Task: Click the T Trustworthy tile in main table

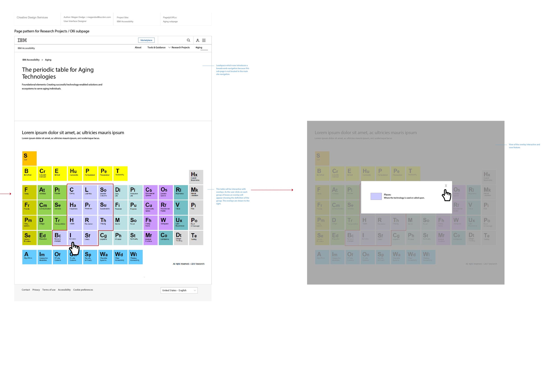Action: pyautogui.click(x=120, y=174)
